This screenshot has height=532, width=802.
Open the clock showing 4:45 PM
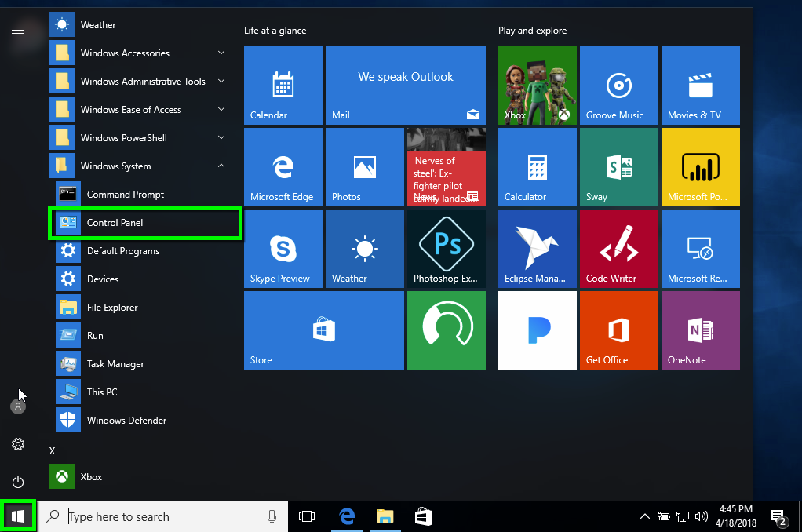click(x=736, y=516)
